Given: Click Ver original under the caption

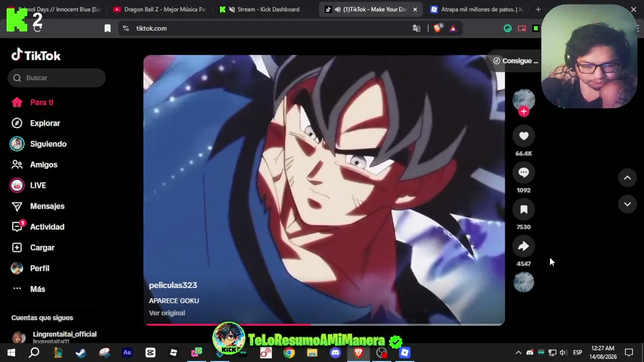Looking at the screenshot, I should (x=167, y=313).
